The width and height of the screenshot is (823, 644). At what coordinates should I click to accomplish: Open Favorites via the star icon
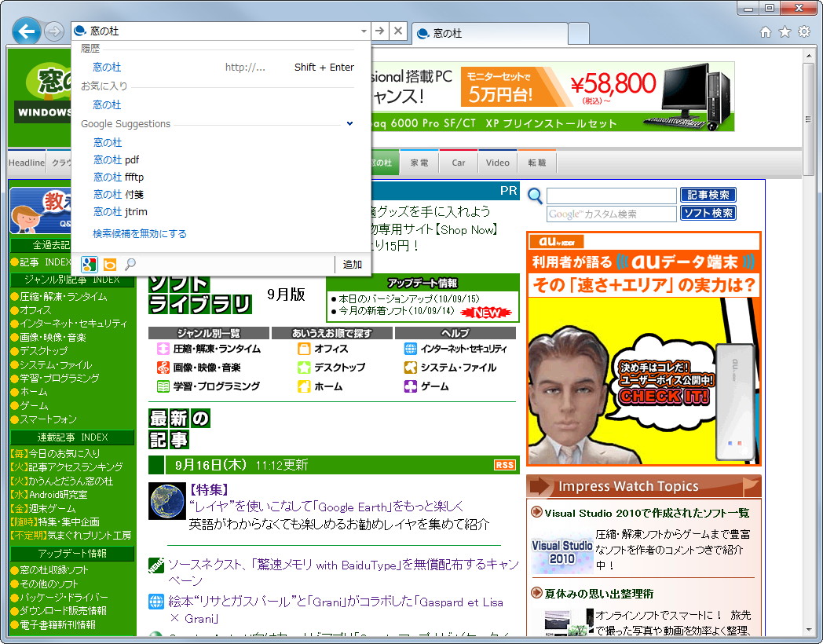coord(784,31)
